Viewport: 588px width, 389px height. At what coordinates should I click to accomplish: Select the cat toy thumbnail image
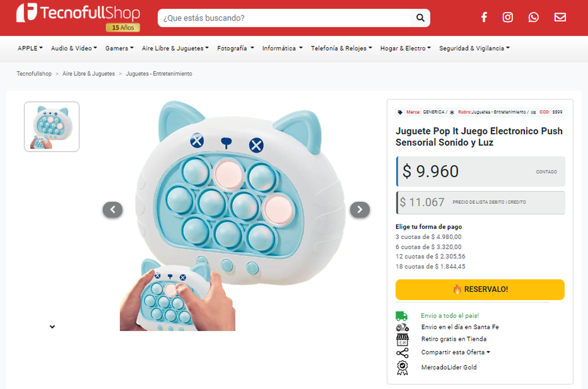[x=52, y=126]
